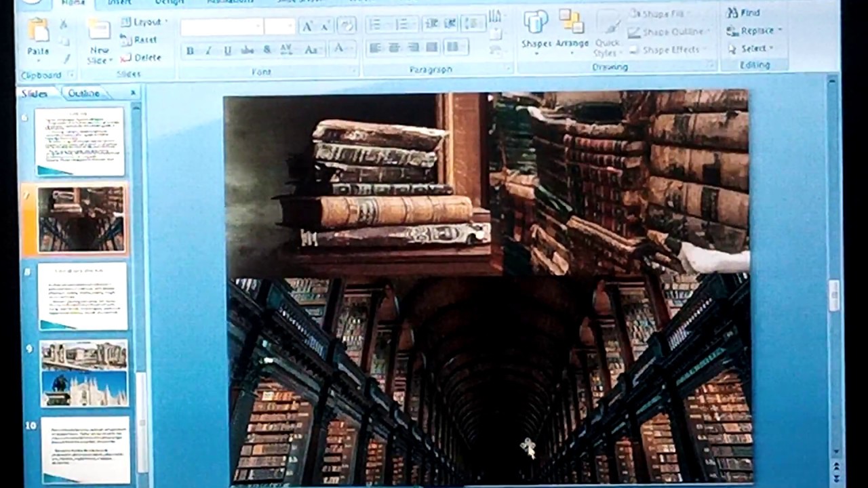The width and height of the screenshot is (868, 488).
Task: Select slide 8 thumbnail
Action: point(82,296)
